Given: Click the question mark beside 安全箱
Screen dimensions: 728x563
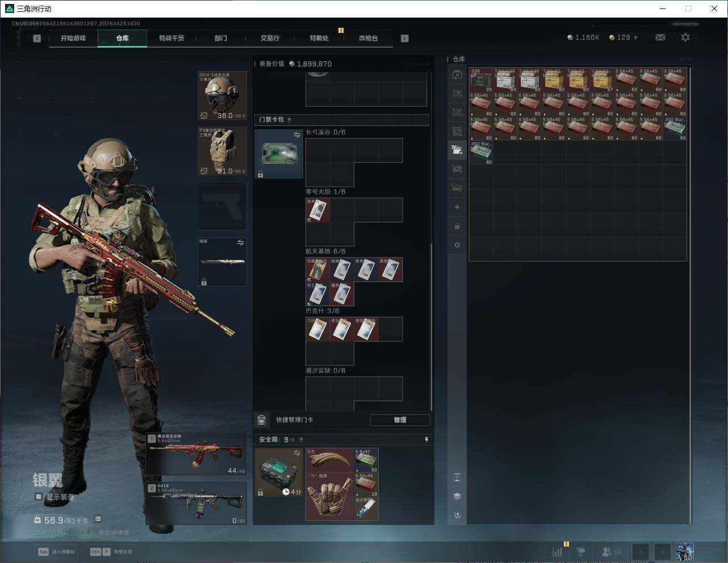Looking at the screenshot, I should coord(301,439).
